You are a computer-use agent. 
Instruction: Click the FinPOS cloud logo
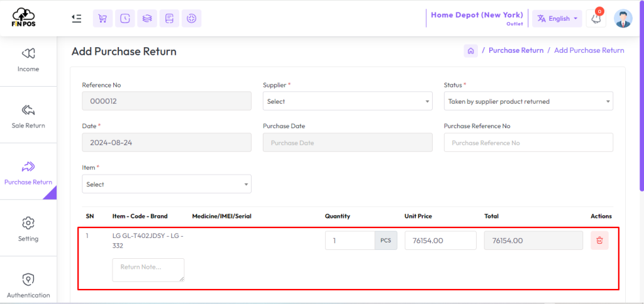coord(24,18)
